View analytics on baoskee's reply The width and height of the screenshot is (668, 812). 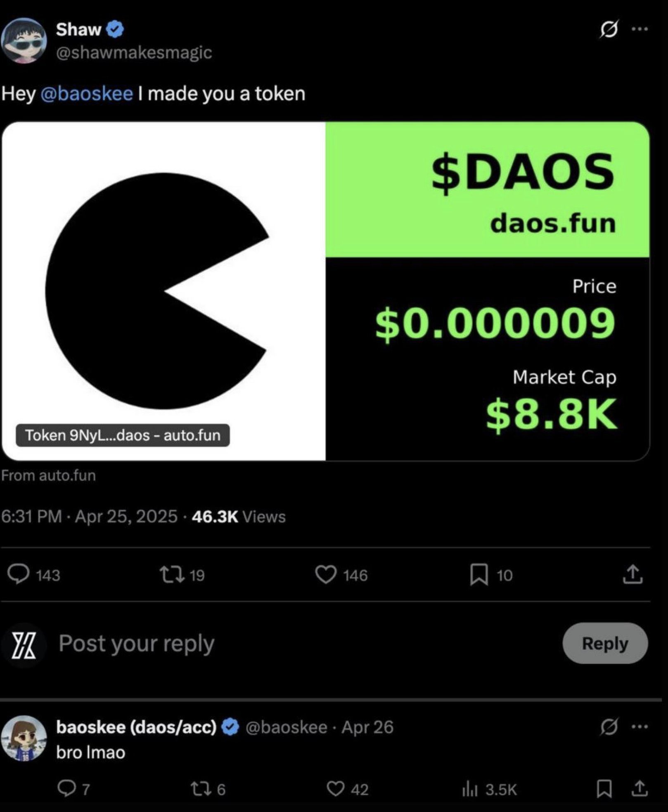click(x=470, y=788)
